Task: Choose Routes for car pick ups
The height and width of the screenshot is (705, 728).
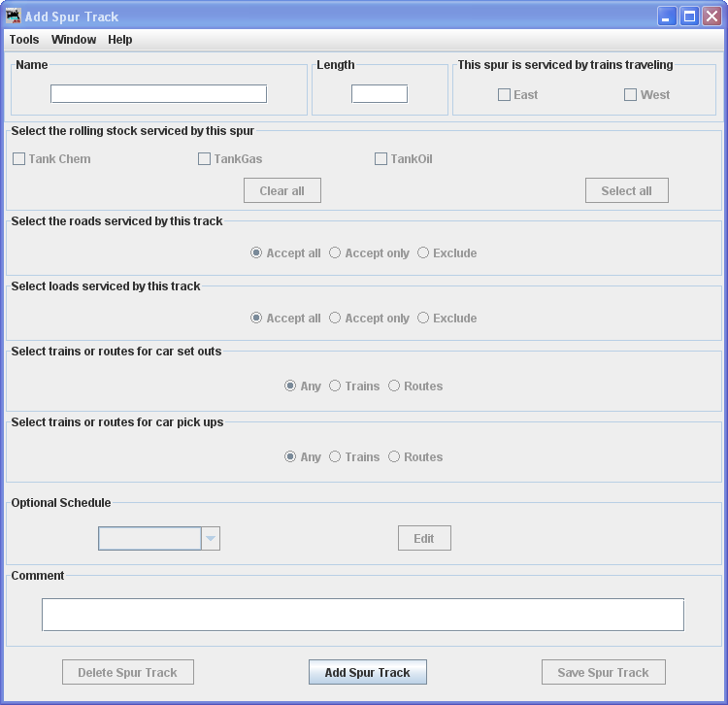Action: pyautogui.click(x=394, y=457)
